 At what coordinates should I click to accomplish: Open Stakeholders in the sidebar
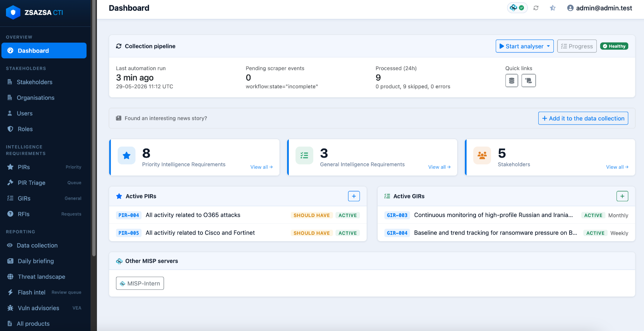pyautogui.click(x=44, y=82)
